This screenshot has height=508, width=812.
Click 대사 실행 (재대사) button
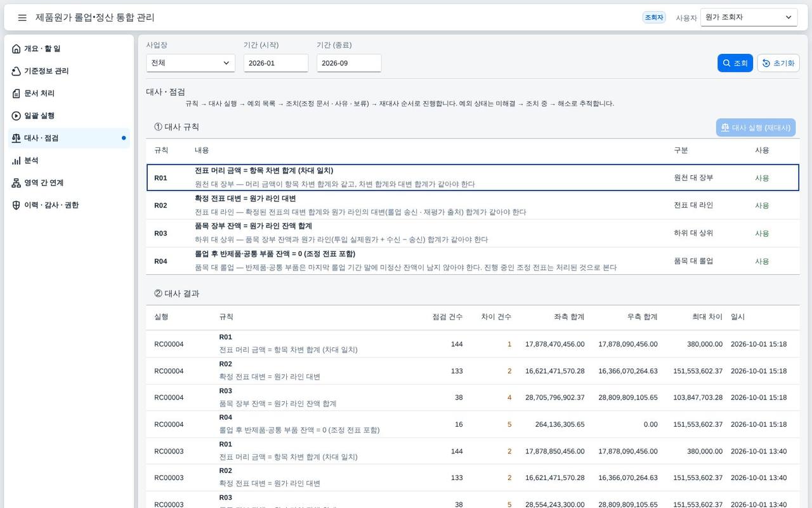click(x=756, y=128)
